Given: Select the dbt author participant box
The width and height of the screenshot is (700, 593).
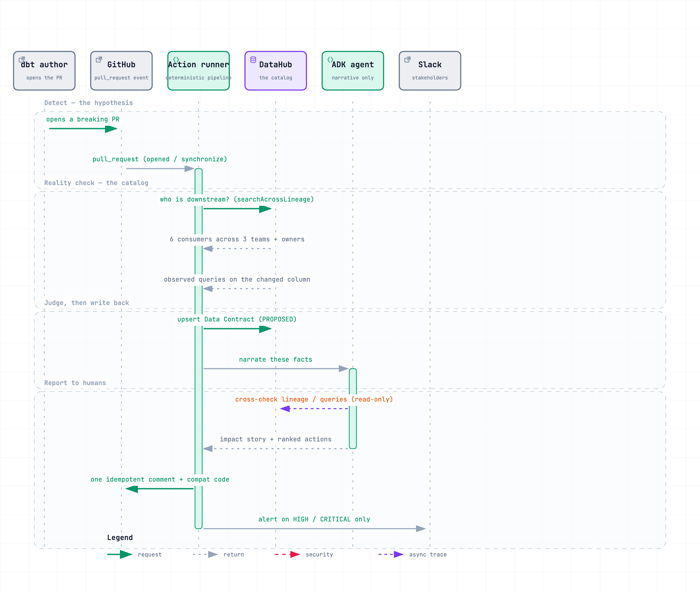Looking at the screenshot, I should tap(44, 71).
